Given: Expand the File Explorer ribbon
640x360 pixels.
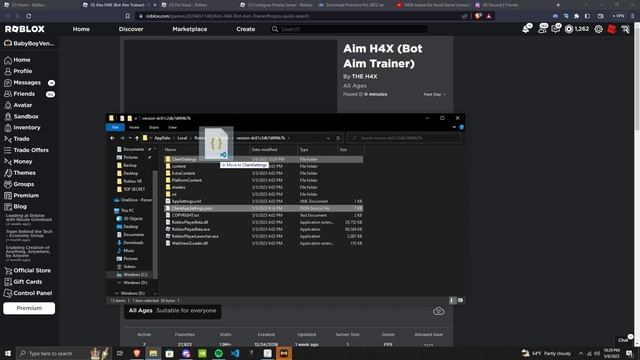Looking at the screenshot, I should 454,127.
